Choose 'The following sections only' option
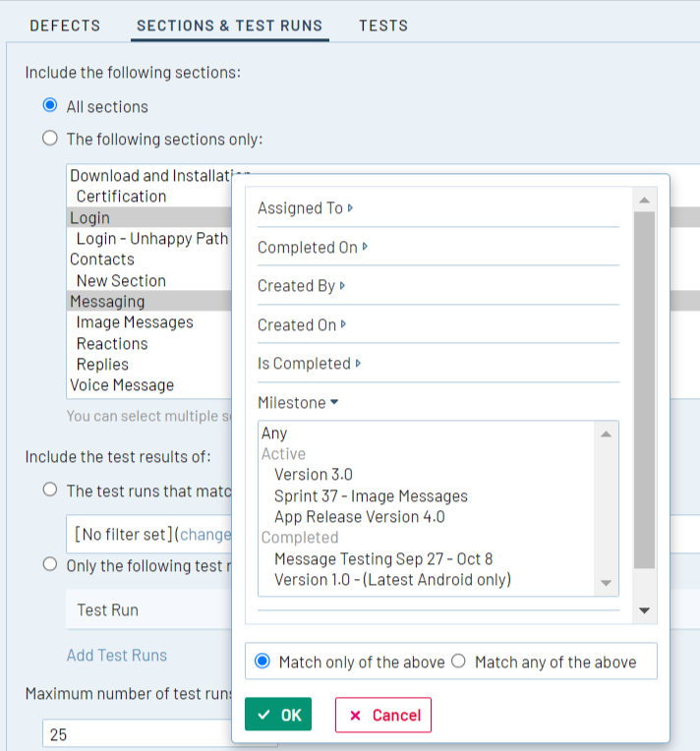Viewport: 700px width, 751px height. (x=50, y=139)
